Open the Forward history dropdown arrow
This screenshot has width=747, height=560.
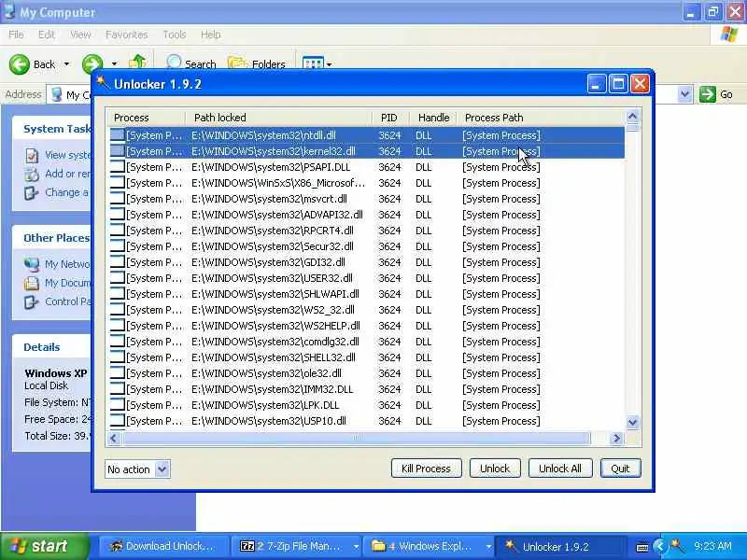pyautogui.click(x=114, y=63)
